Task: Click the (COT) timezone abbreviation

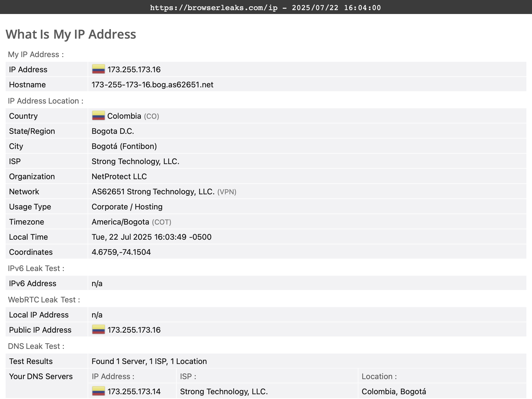Action: coord(162,222)
